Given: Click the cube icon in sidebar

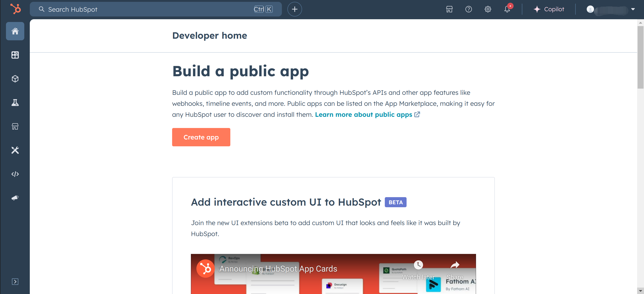Looking at the screenshot, I should pyautogui.click(x=15, y=79).
